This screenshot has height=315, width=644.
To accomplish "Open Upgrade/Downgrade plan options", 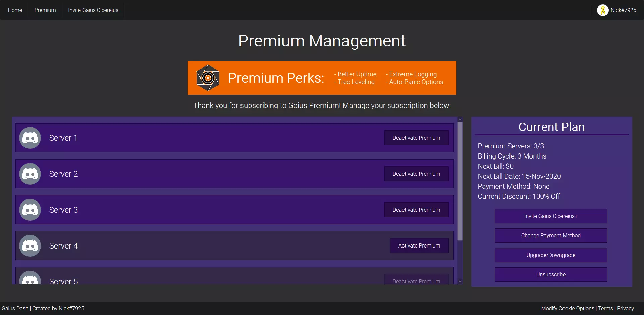I will tap(550, 255).
